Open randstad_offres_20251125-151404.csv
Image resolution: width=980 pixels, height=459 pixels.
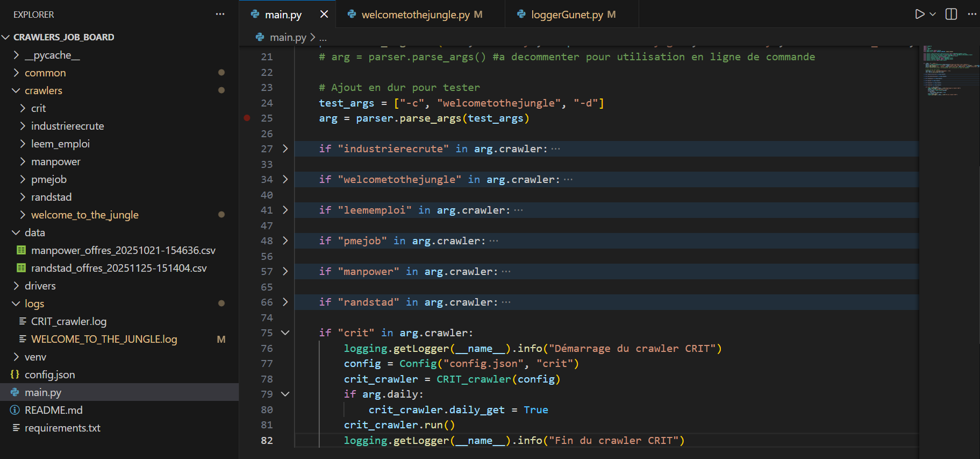[119, 268]
